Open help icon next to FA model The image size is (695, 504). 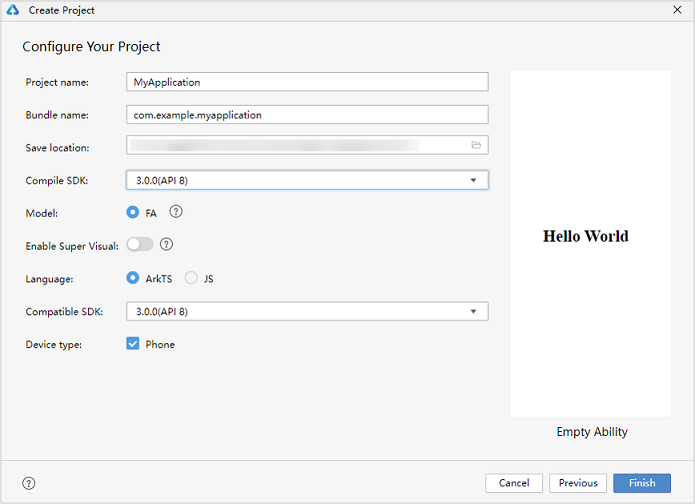point(176,212)
